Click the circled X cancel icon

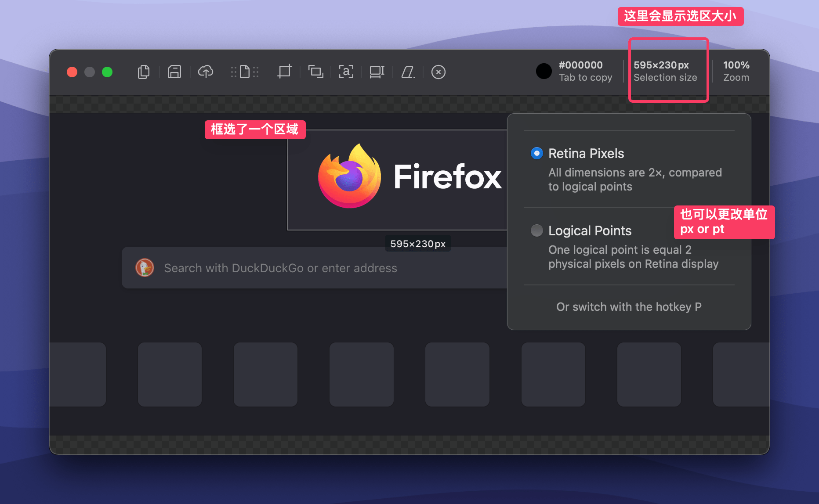[438, 72]
